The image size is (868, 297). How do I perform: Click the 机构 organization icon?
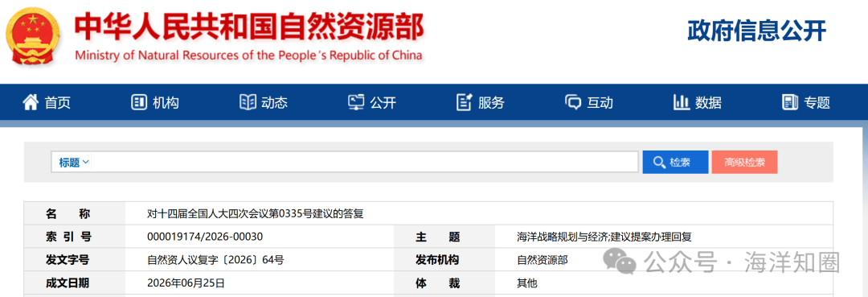tap(138, 102)
